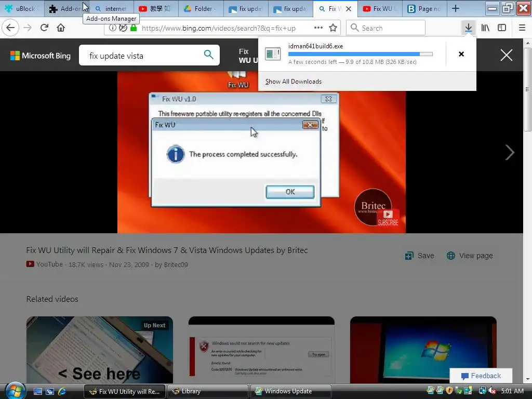This screenshot has height=399, width=532.
Task: Open the Microsoft Bing logo
Action: [x=41, y=56]
